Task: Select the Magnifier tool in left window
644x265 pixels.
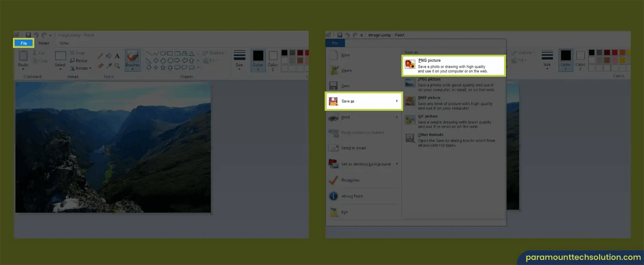Action: pyautogui.click(x=117, y=66)
